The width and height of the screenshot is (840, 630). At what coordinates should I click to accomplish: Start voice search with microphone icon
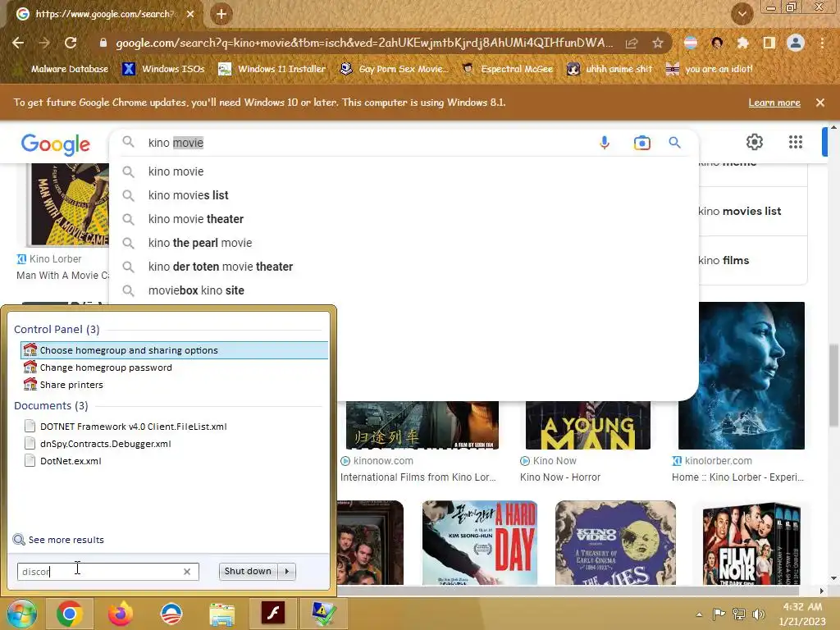605,143
